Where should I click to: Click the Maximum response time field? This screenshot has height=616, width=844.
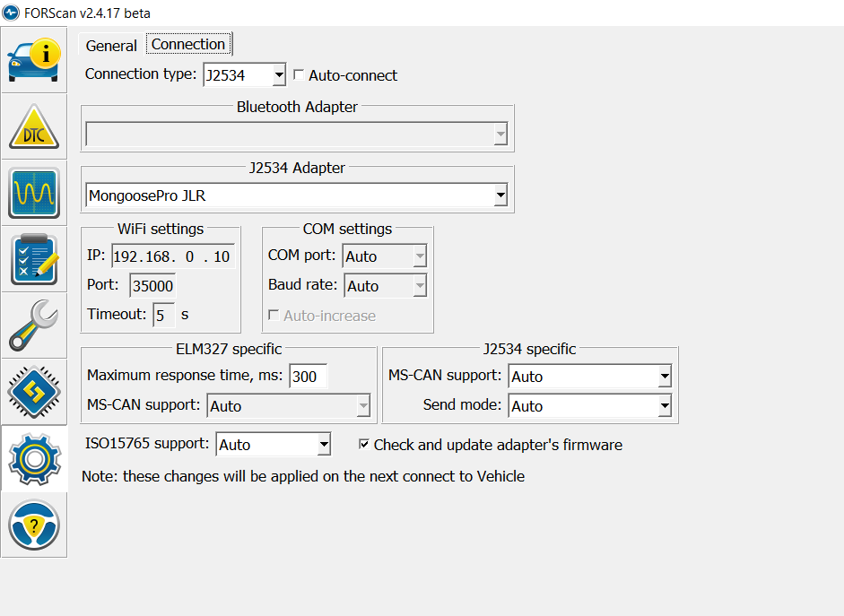(308, 377)
